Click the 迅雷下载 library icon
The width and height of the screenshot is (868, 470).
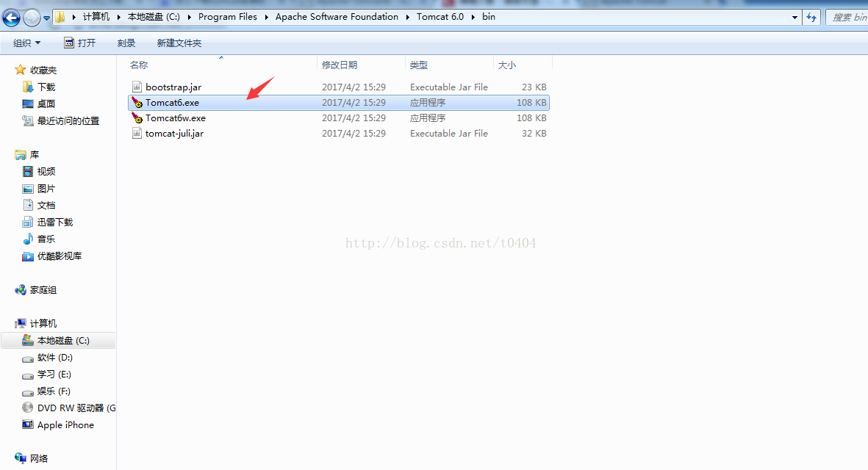28,223
